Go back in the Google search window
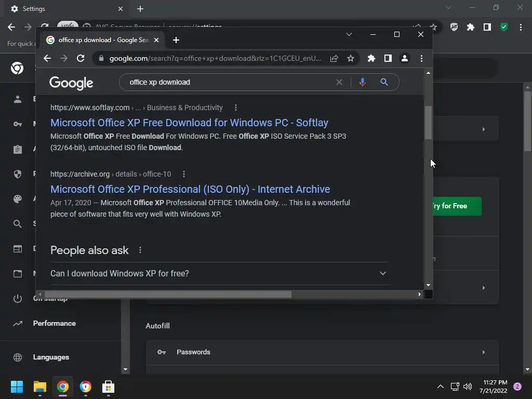The width and height of the screenshot is (532, 399). coord(47,58)
